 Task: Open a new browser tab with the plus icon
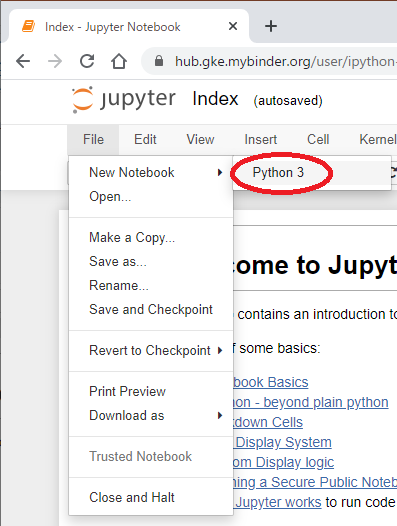[x=271, y=26]
